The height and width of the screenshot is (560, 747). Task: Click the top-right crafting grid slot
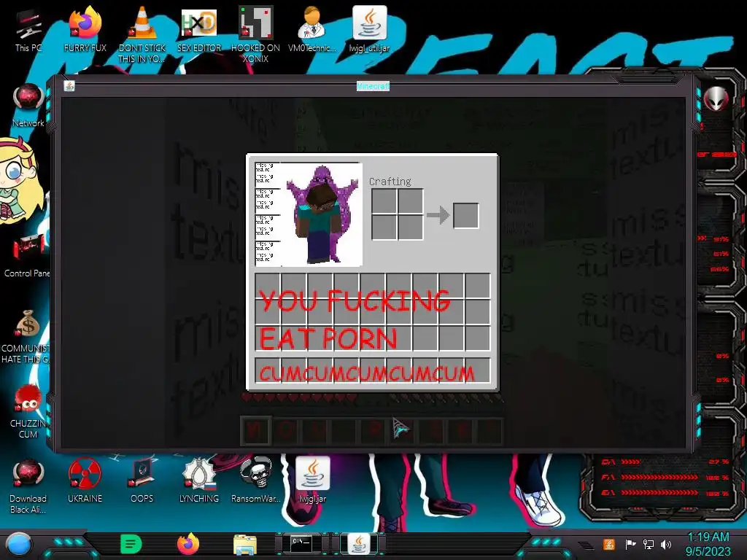pyautogui.click(x=410, y=201)
